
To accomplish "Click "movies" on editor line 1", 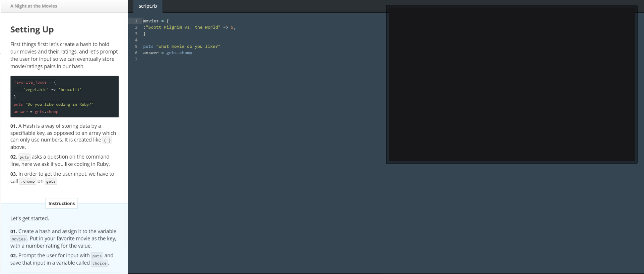I will tap(151, 21).
